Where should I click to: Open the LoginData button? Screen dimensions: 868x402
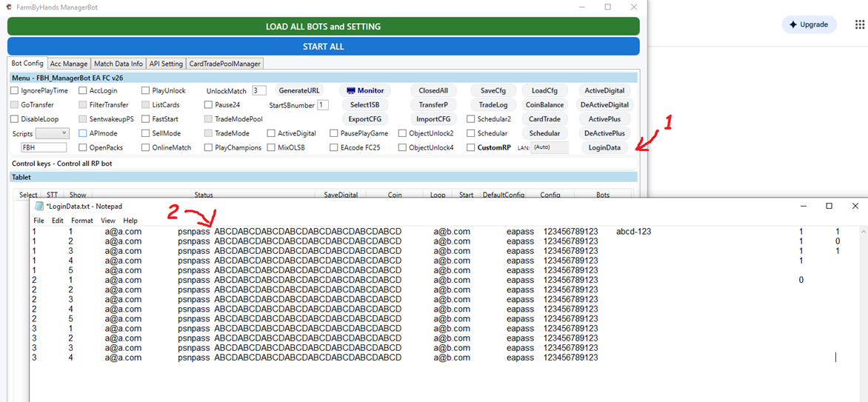(604, 147)
